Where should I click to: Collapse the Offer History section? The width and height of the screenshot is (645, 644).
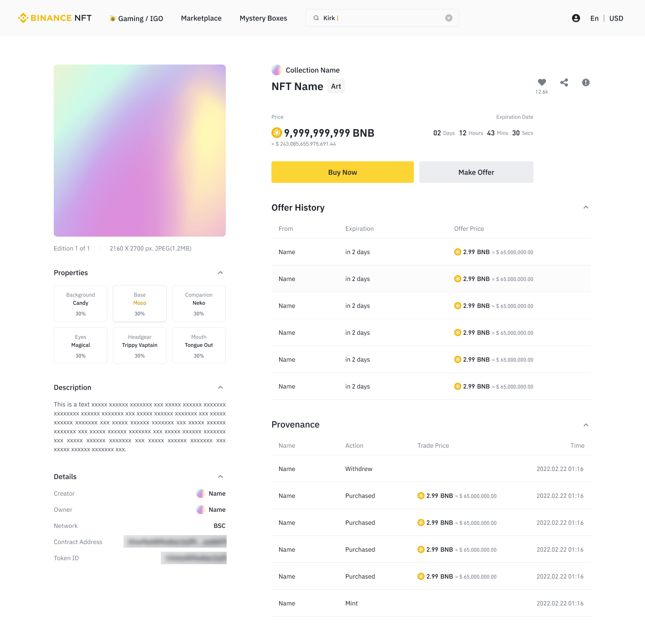[585, 207]
